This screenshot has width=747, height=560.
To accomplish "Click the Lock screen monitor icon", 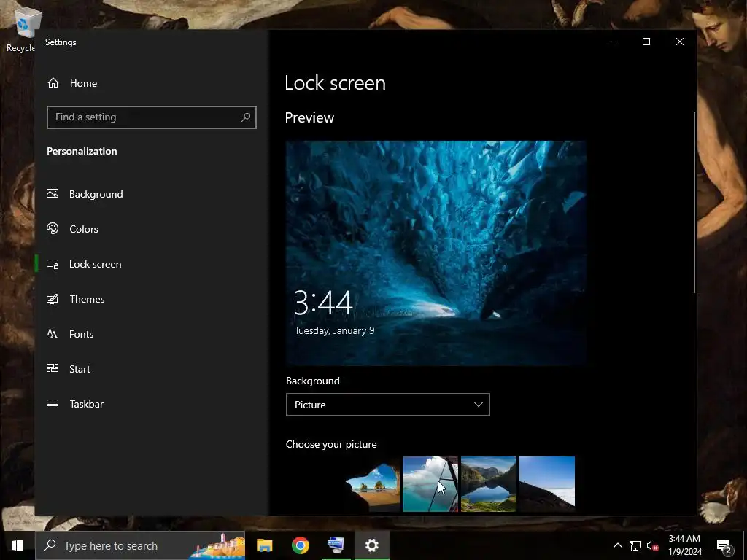I will pos(53,264).
